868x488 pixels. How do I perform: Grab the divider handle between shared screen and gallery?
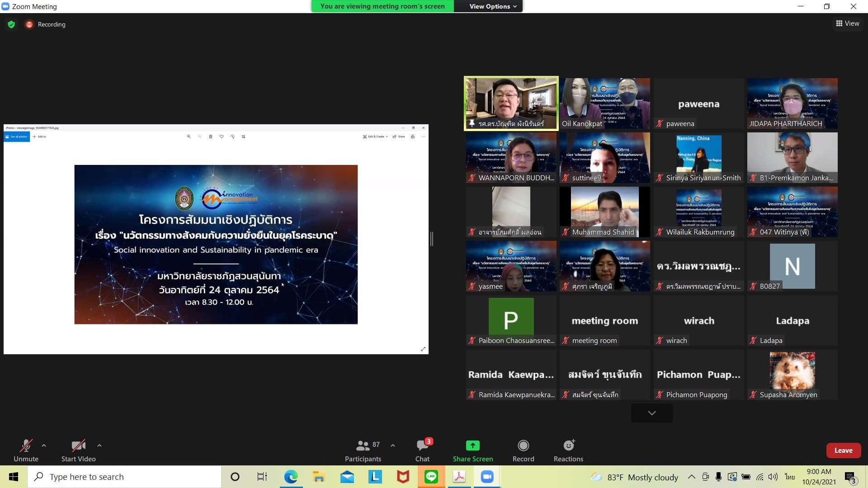tap(432, 239)
